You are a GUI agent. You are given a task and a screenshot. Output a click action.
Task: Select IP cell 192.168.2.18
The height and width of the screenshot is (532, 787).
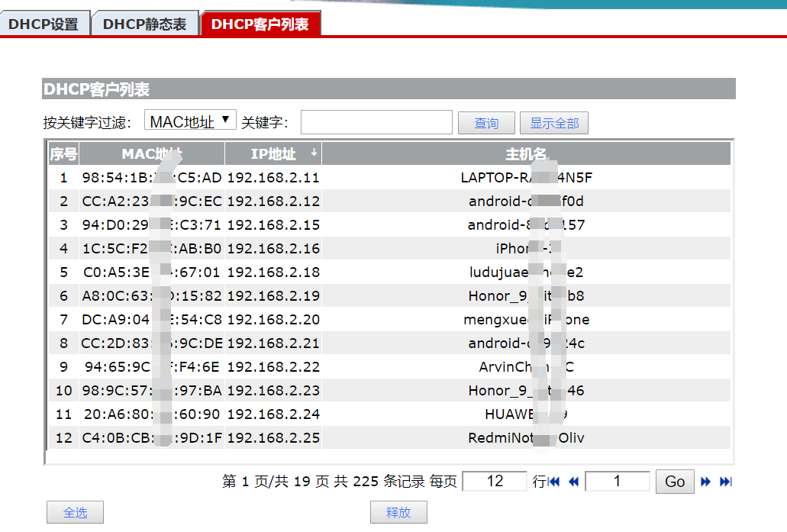pyautogui.click(x=273, y=272)
